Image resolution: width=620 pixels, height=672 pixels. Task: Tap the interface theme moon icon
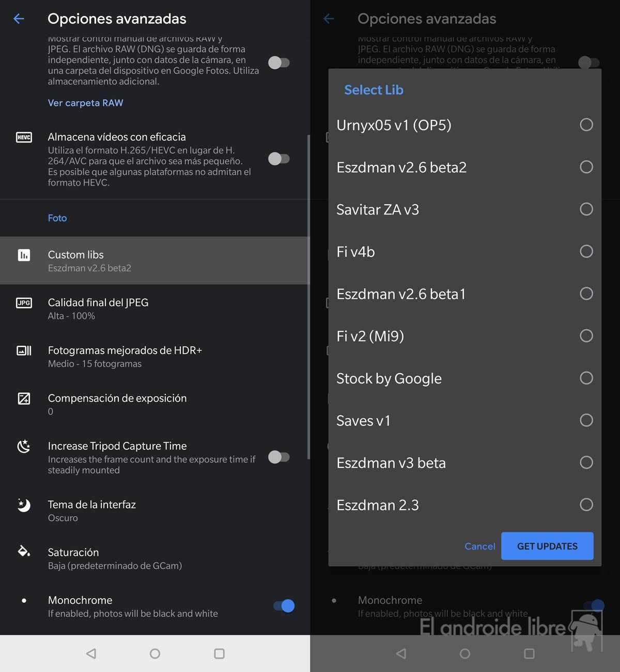(x=24, y=505)
